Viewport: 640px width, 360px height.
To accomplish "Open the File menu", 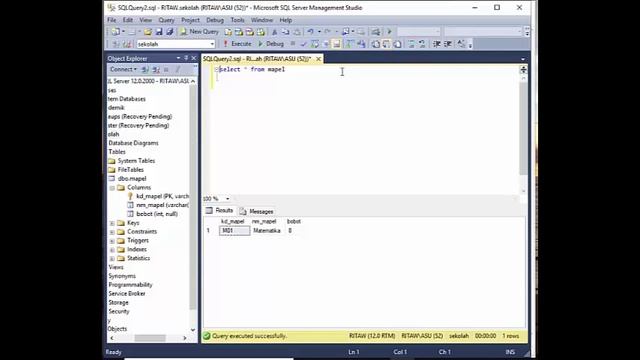I will tap(112, 20).
